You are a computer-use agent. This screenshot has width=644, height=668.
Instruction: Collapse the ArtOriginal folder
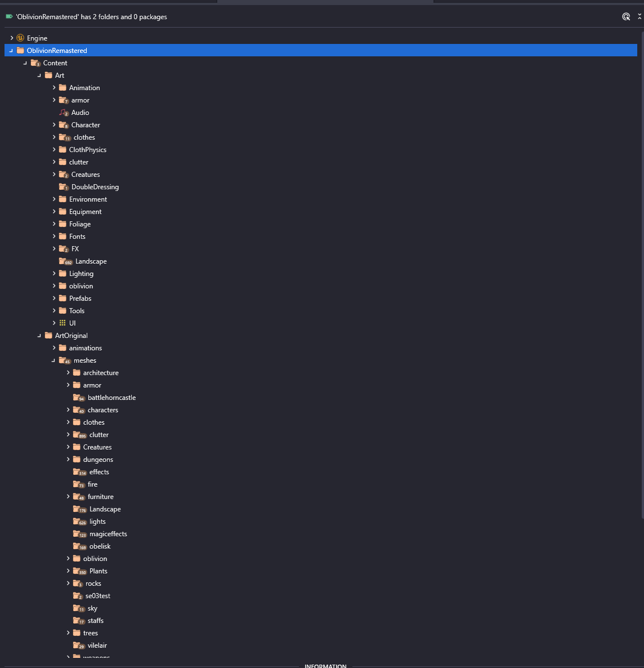(39, 336)
